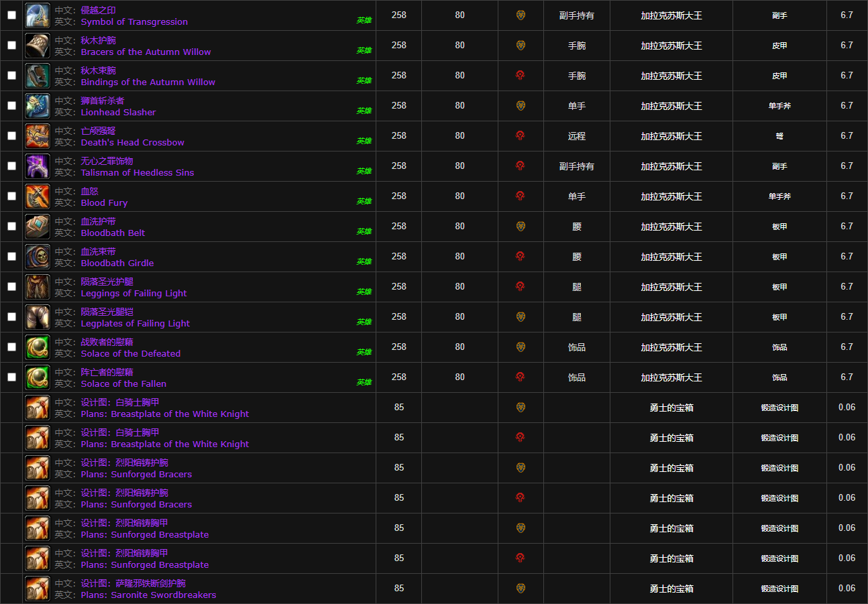
Task: Click Horde faction icon in Leggings of Failing Light row
Action: point(521,286)
